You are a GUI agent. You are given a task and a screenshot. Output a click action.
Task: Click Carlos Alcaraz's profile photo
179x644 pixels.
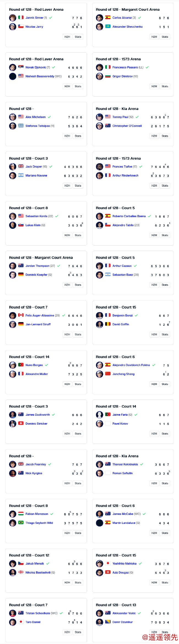point(99,18)
